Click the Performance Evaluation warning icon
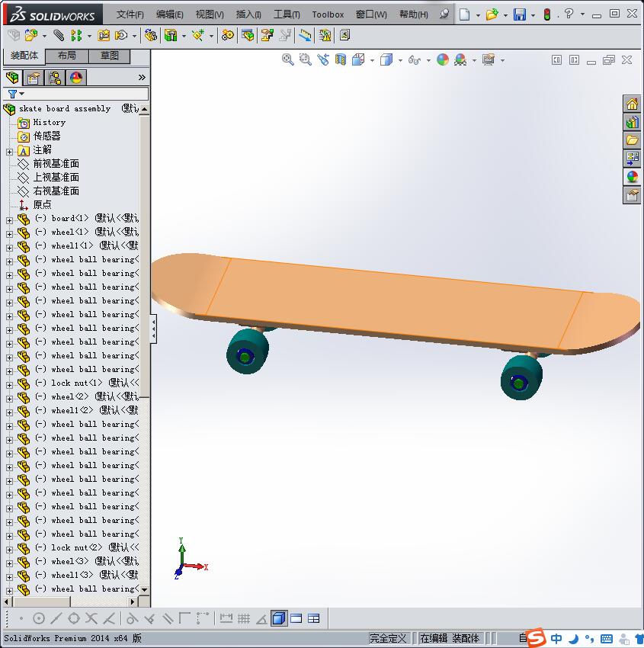 point(325,36)
